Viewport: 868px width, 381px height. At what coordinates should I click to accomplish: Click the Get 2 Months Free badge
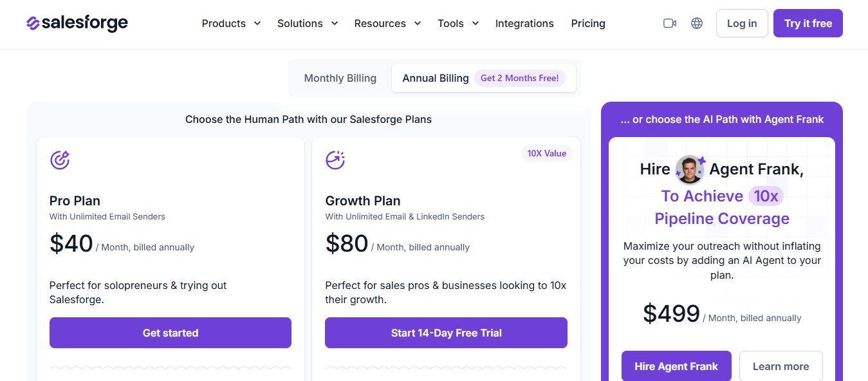click(x=520, y=77)
